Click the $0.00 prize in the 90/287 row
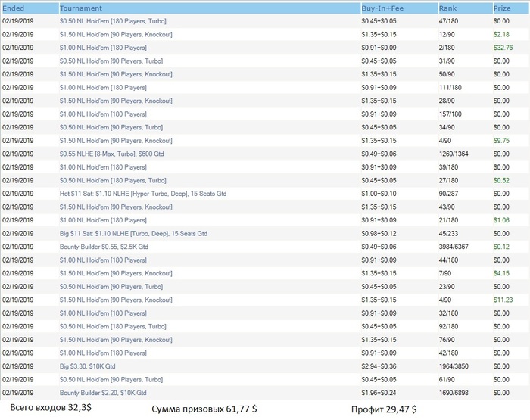Viewport: 530px width, 420px height. tap(501, 194)
